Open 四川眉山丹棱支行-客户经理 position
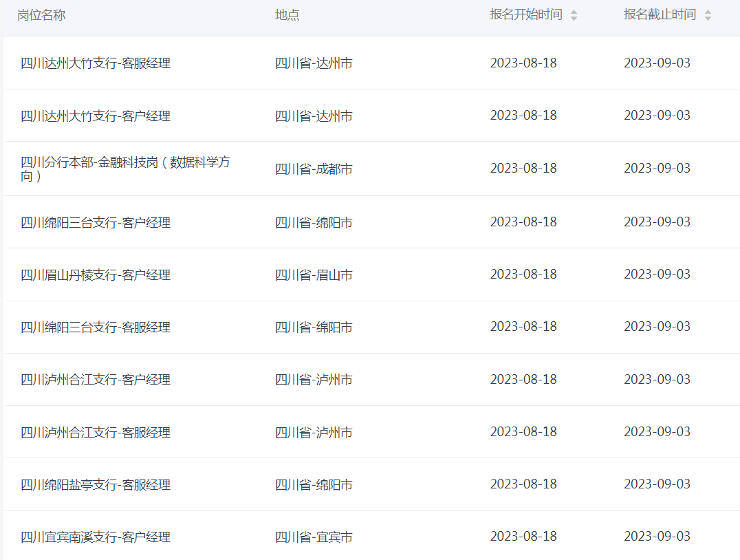 (x=96, y=274)
